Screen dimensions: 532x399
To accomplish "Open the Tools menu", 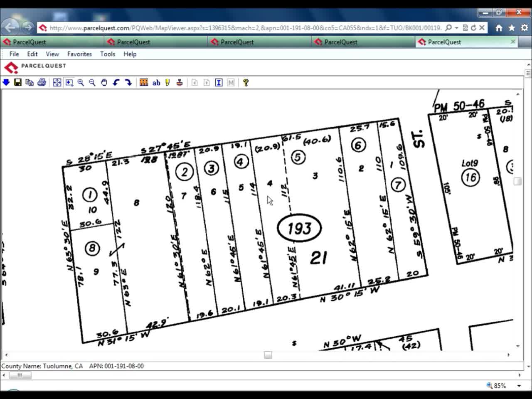I will click(108, 54).
